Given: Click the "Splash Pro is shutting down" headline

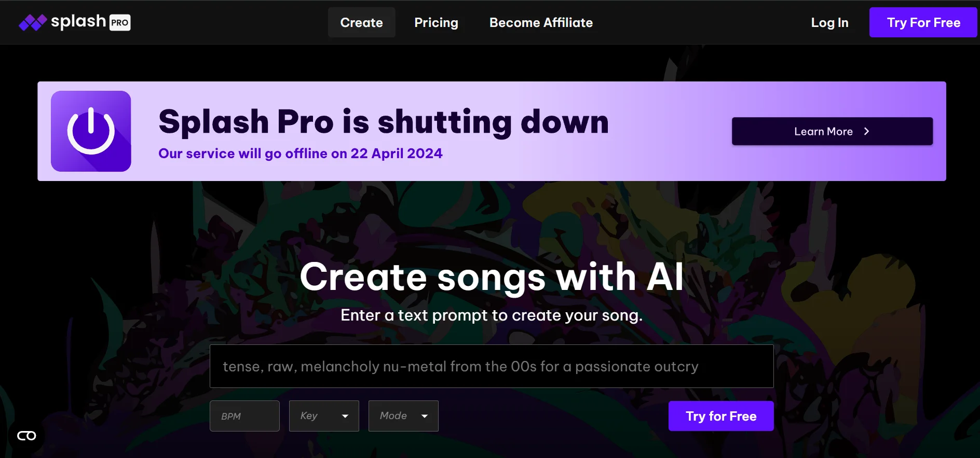Looking at the screenshot, I should coord(383,122).
